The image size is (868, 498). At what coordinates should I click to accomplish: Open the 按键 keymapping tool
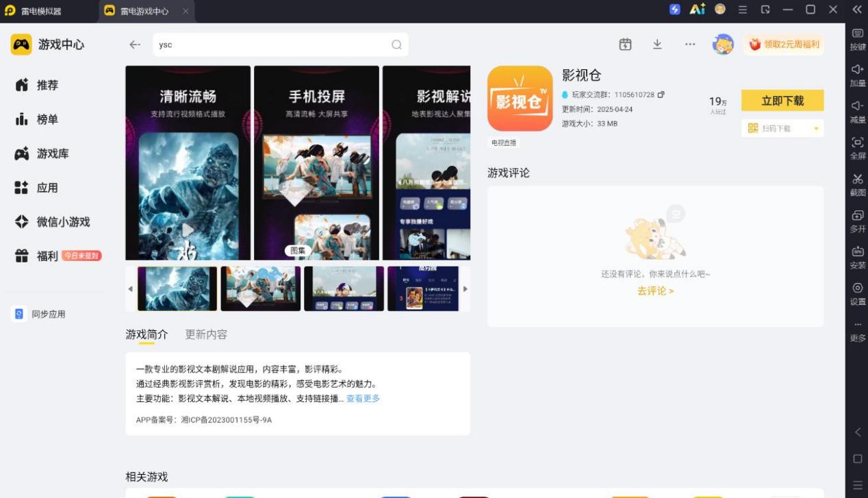pos(858,40)
